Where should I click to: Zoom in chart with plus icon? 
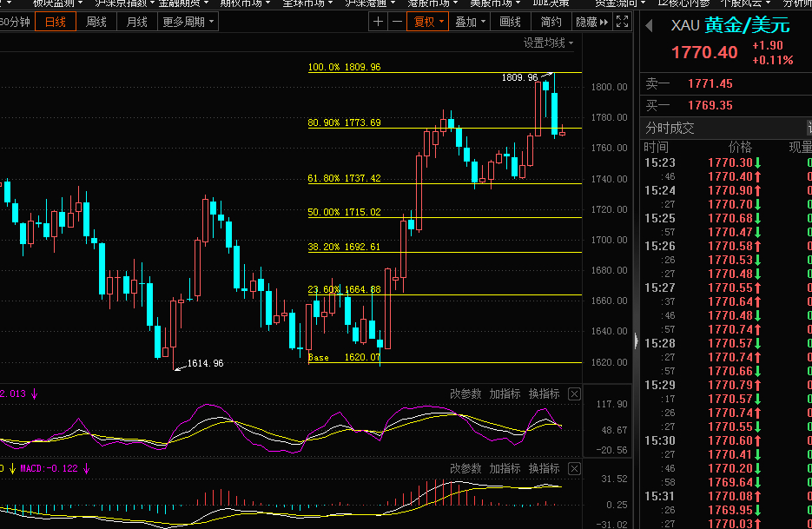click(x=378, y=22)
